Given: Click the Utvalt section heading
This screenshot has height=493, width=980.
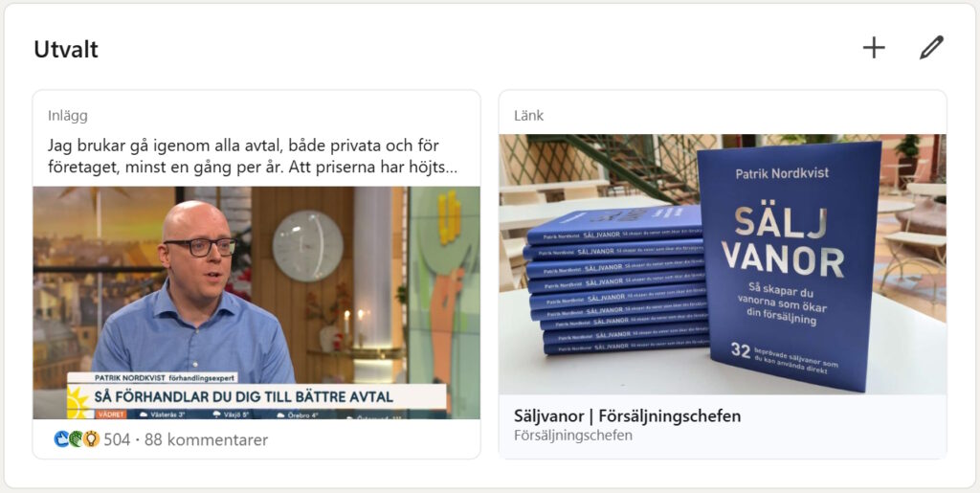Looking at the screenshot, I should click(66, 50).
